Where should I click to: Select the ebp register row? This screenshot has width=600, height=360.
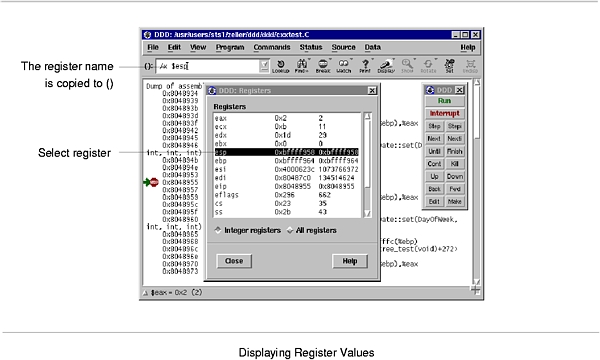click(x=287, y=161)
